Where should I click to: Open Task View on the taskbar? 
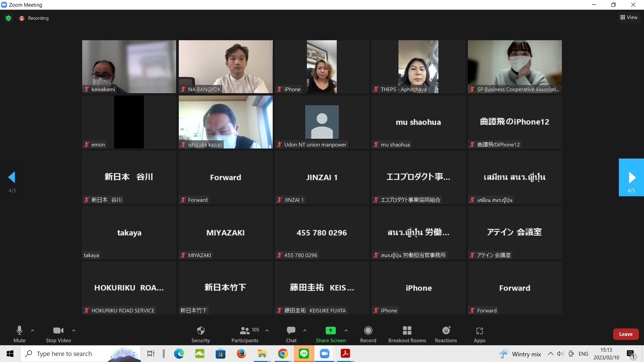(151, 354)
